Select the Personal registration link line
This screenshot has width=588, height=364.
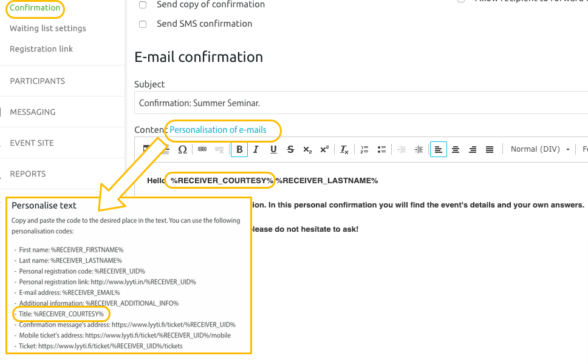click(108, 282)
